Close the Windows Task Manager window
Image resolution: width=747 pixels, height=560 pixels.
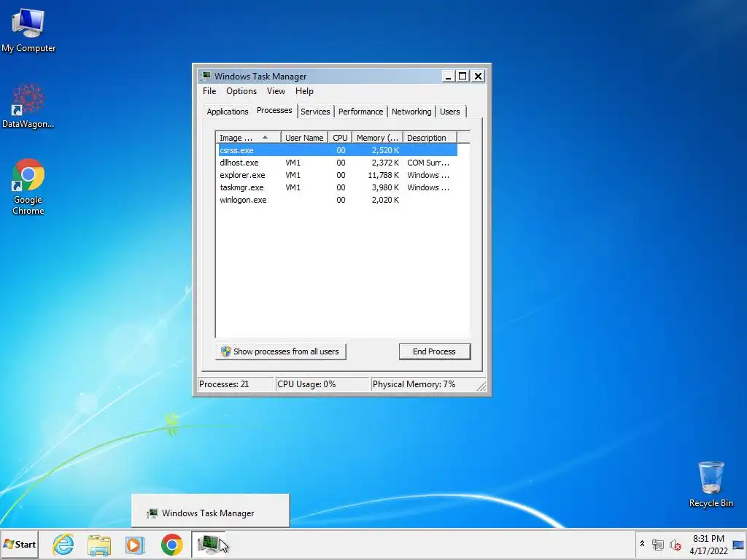(x=478, y=76)
